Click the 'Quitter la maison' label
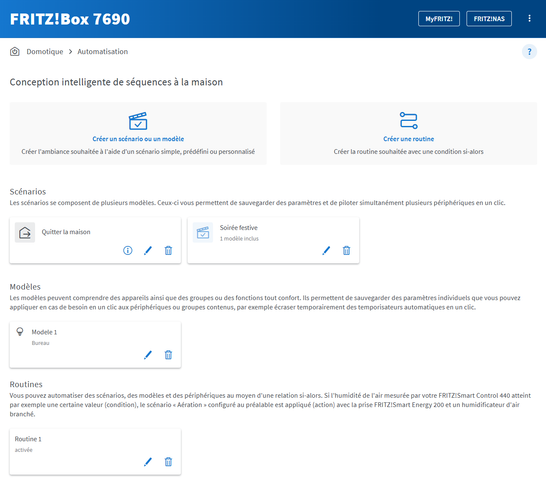The height and width of the screenshot is (500, 546). [66, 232]
